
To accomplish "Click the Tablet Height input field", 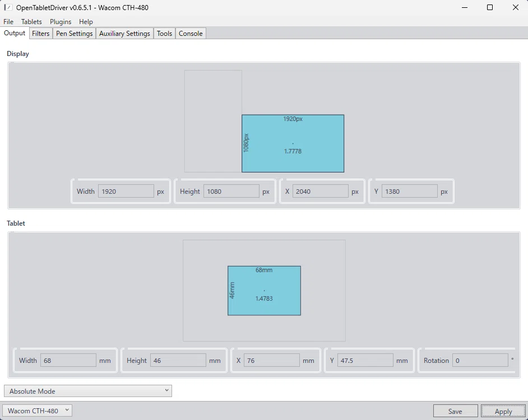I will [x=178, y=360].
